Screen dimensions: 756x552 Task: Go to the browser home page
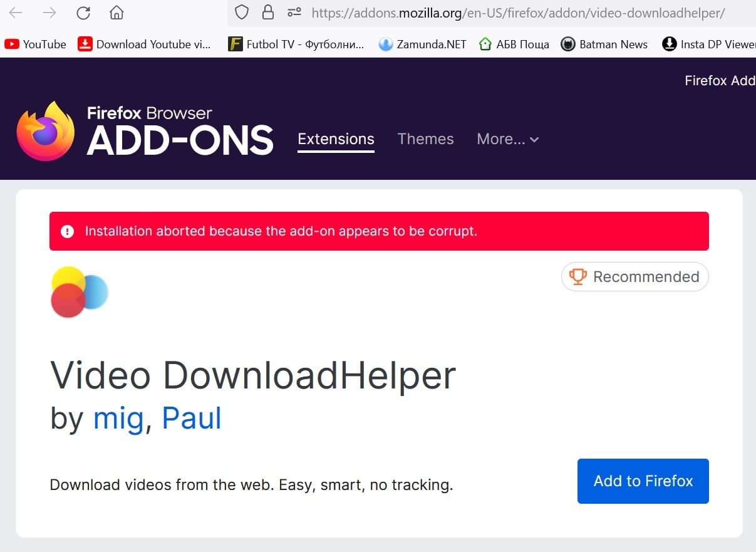(x=117, y=13)
